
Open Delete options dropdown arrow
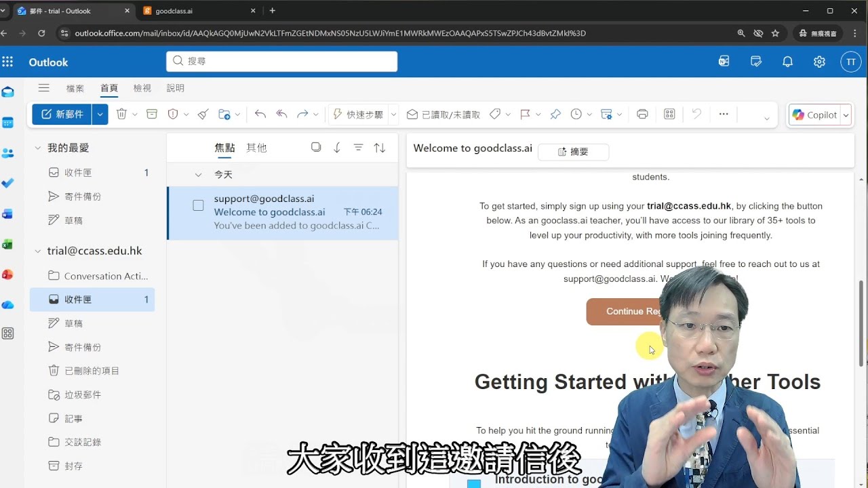tap(135, 115)
